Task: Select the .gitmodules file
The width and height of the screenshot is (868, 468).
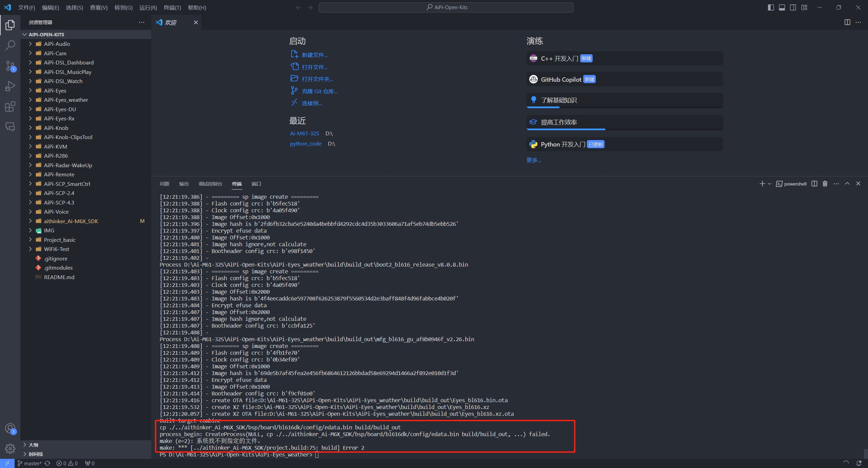Action: pyautogui.click(x=86, y=268)
